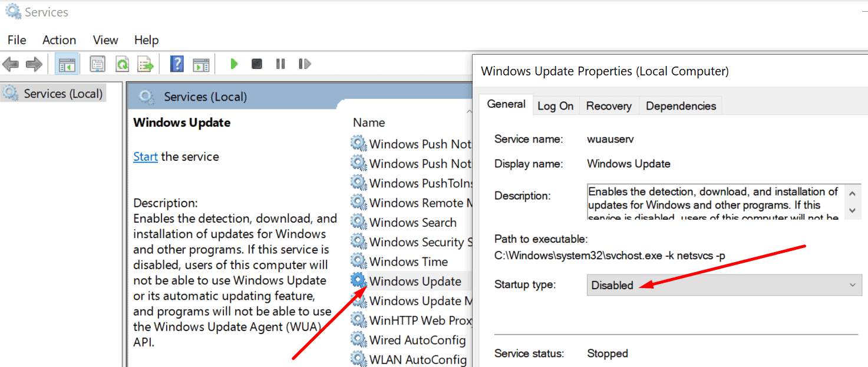Click the bold Windows Update heading in the description pane
Screen dimensions: 868x367
point(182,123)
